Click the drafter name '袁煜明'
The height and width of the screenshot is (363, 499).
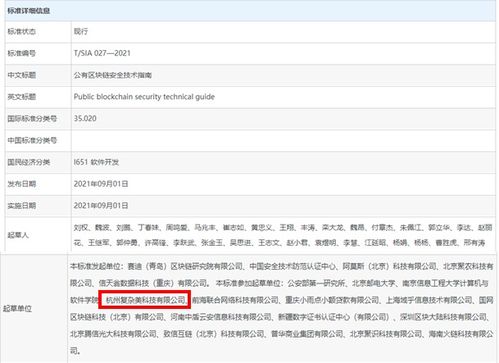point(325,243)
